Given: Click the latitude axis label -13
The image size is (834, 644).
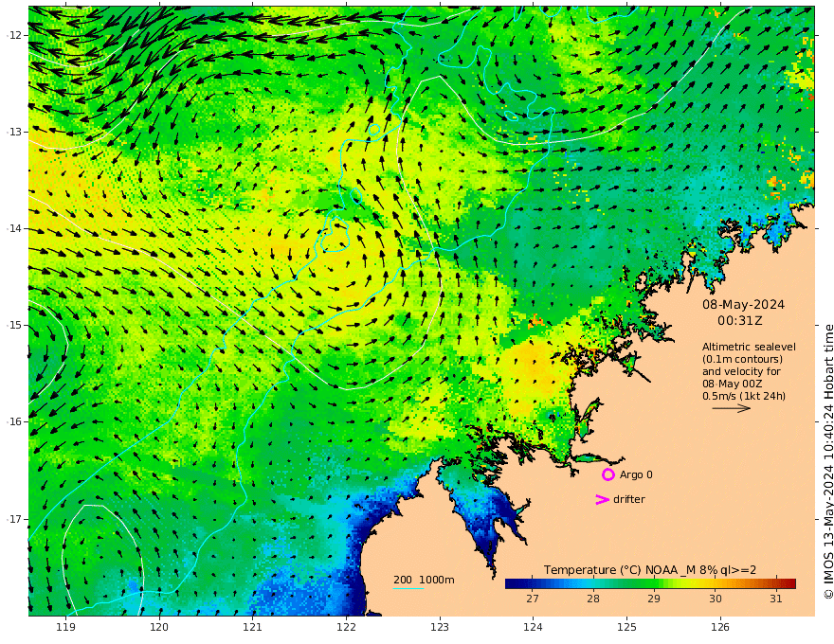Looking at the screenshot, I should coord(14,132).
